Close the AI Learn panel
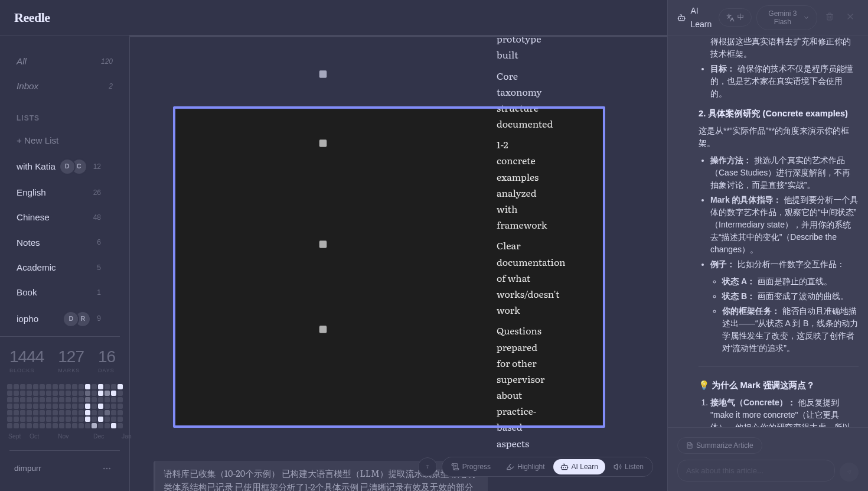Screen dimensions: 868x491 tap(850, 17)
